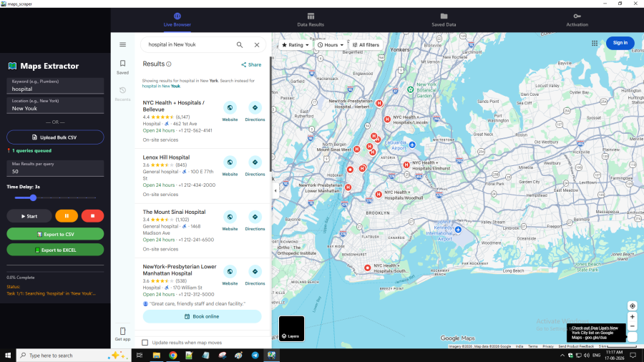Click the Time Delay slider handle
This screenshot has width=644, height=362.
(x=33, y=198)
